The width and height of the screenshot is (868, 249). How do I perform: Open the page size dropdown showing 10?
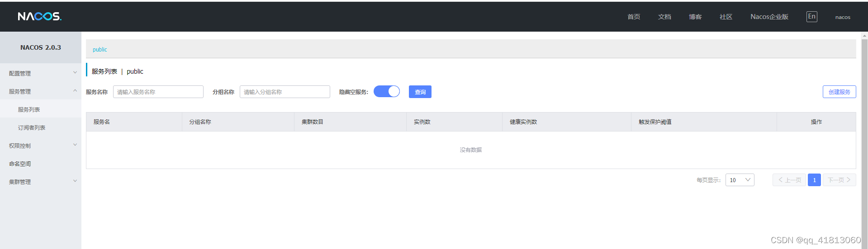point(740,180)
